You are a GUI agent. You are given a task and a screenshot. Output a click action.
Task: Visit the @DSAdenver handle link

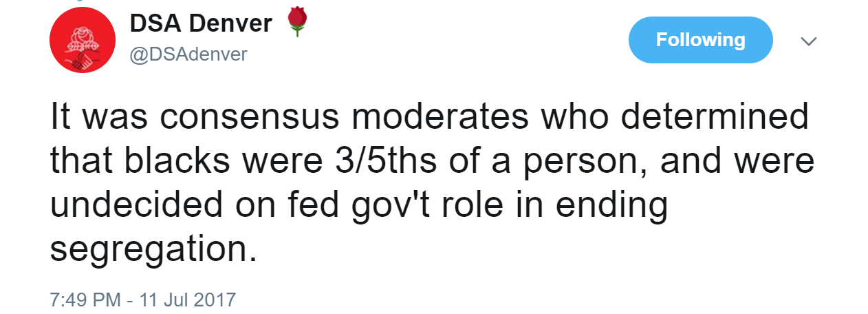[x=188, y=54]
